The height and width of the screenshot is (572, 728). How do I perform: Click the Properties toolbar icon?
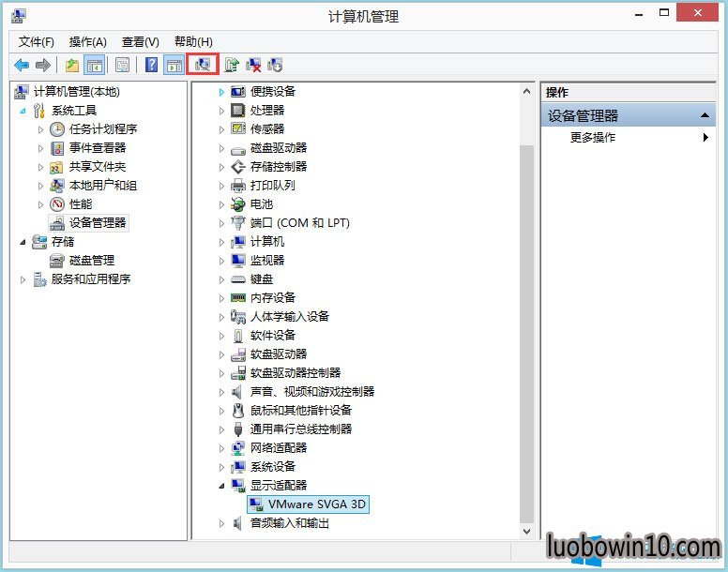pyautogui.click(x=122, y=65)
